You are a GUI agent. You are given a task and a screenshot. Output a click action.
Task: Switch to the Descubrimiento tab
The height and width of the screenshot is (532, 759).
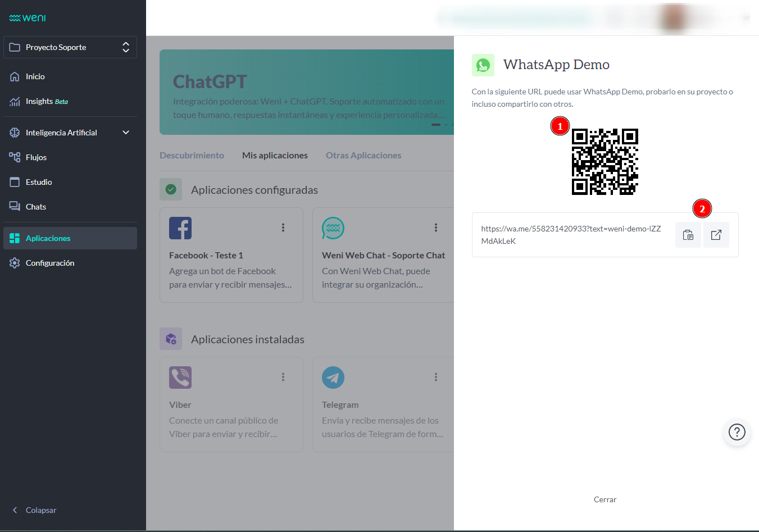192,155
